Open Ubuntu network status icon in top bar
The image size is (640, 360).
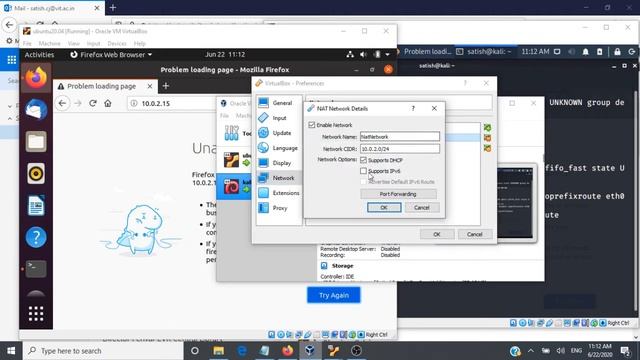350,54
